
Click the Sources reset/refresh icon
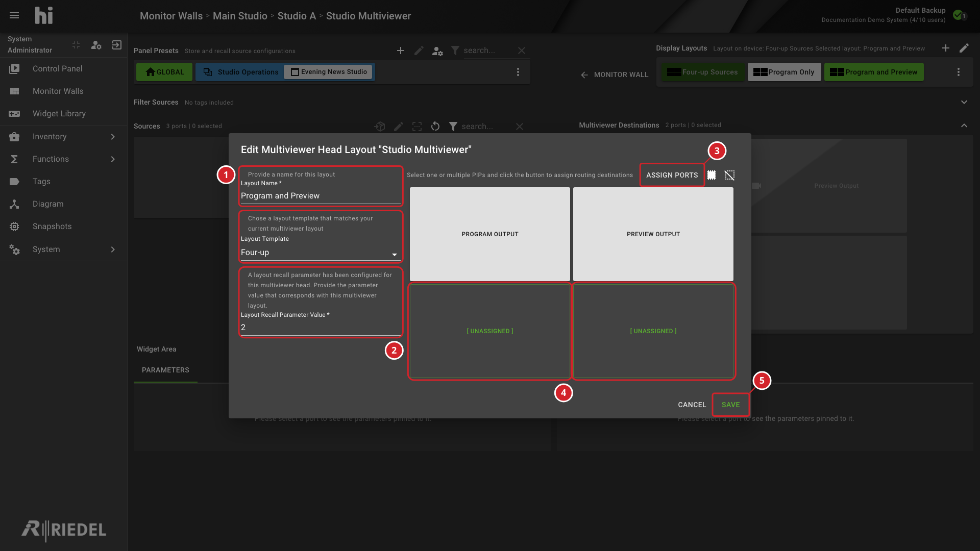[435, 126]
